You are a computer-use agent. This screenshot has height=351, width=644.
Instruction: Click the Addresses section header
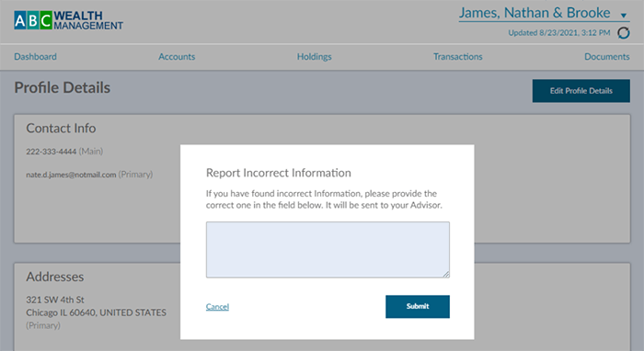[55, 277]
